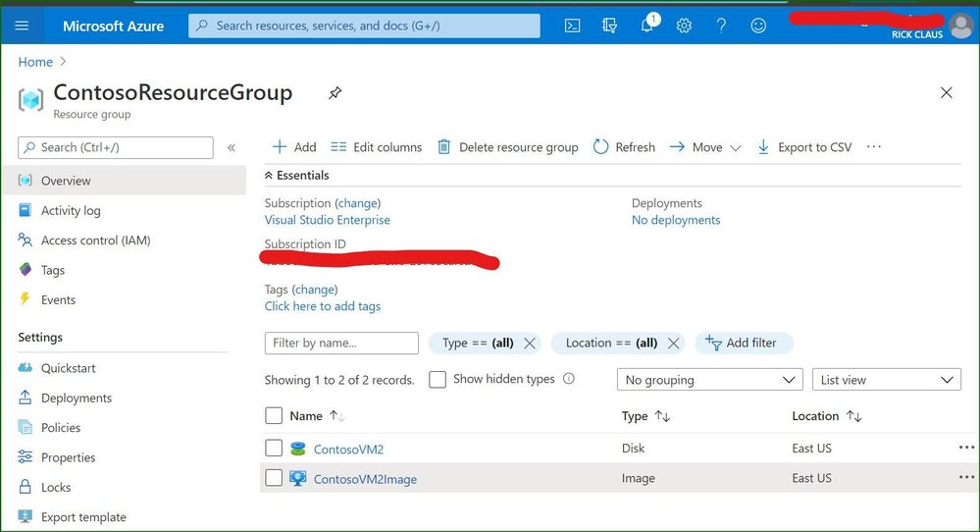Click the Add plus toolbar button
980x532 pixels.
(294, 147)
